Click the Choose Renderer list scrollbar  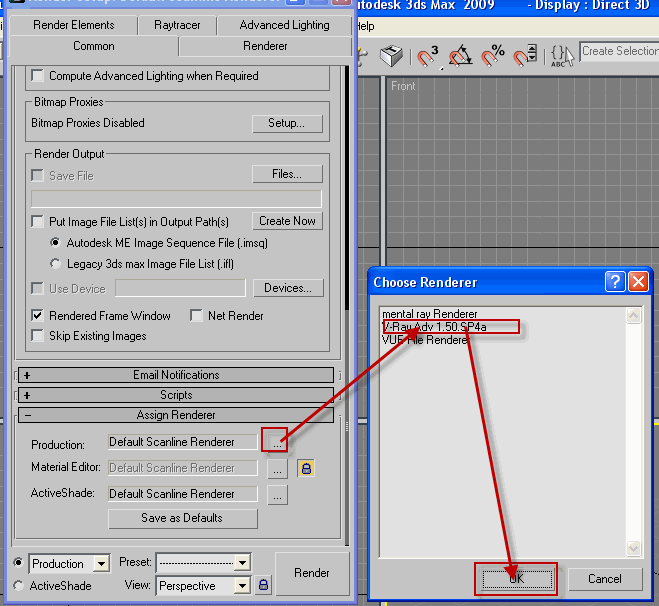tap(633, 430)
